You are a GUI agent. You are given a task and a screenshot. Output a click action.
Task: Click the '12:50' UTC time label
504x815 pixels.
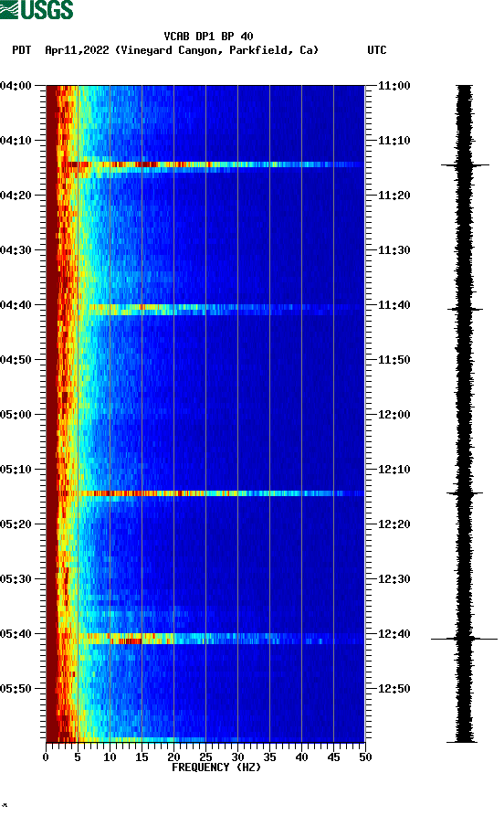coord(394,689)
